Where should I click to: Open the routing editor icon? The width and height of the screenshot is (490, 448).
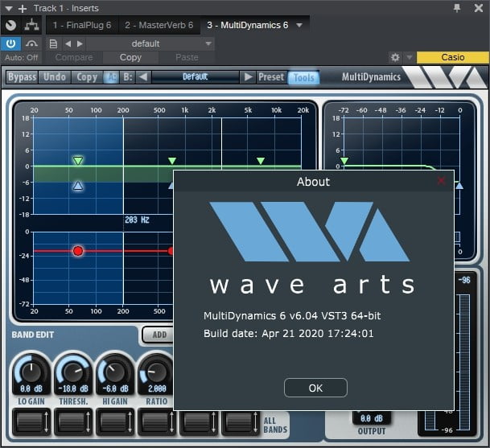[x=32, y=25]
